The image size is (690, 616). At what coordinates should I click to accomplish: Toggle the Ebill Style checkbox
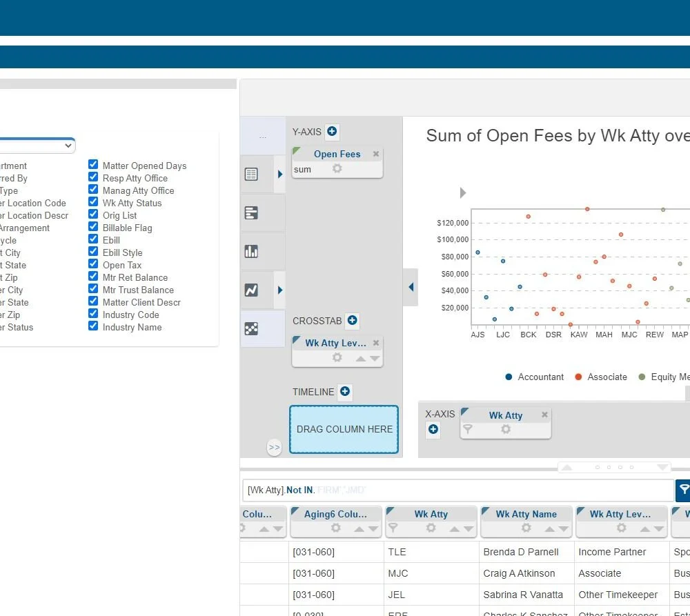pyautogui.click(x=93, y=252)
